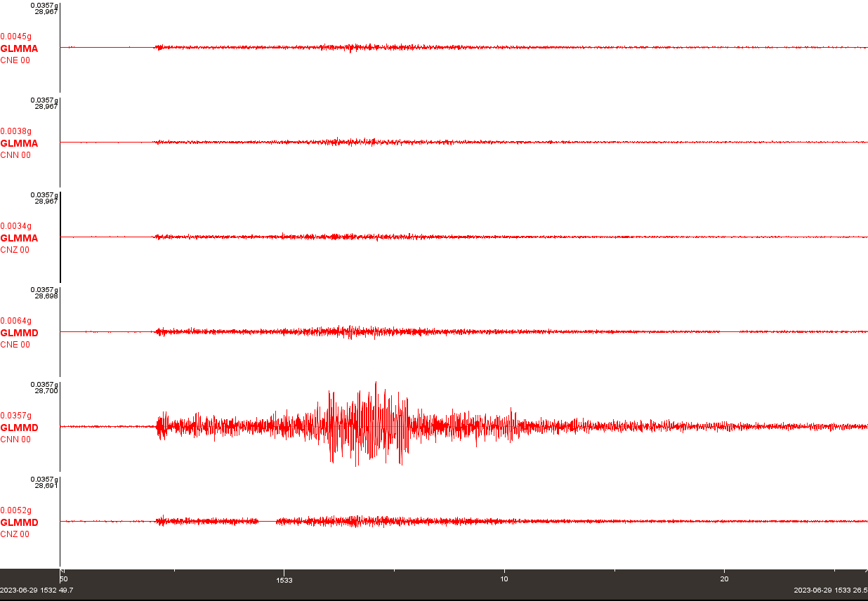Select the GLMMD CNN 00 channel label
Viewport: 868px width, 601px height.
19,433
